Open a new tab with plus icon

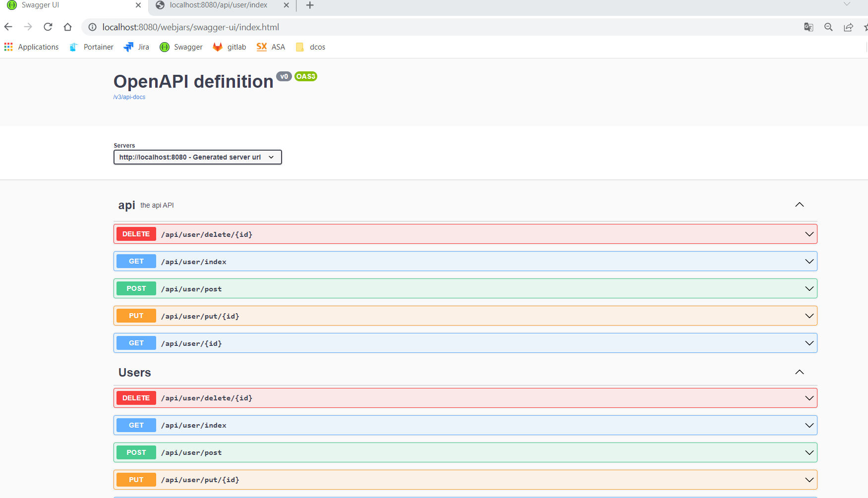310,5
